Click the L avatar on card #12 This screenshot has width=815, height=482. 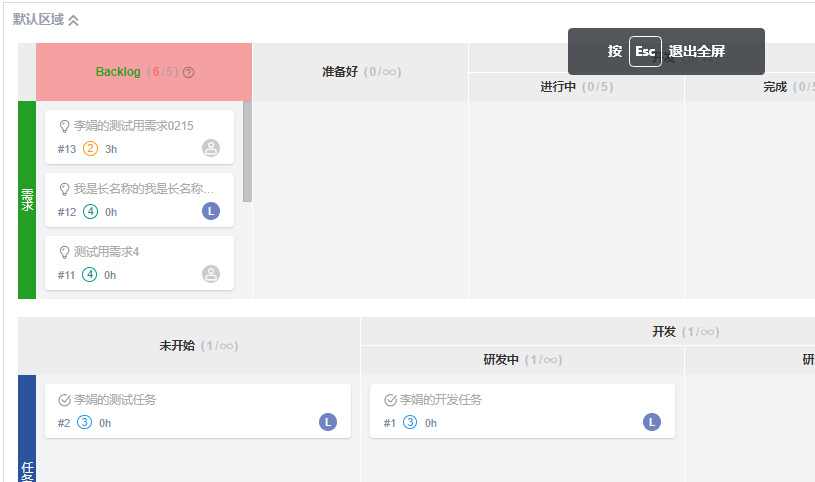point(211,211)
